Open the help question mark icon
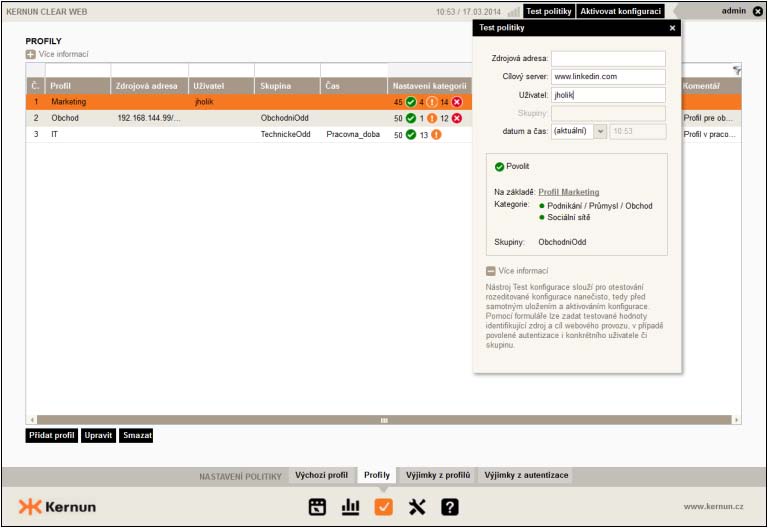 [450, 507]
